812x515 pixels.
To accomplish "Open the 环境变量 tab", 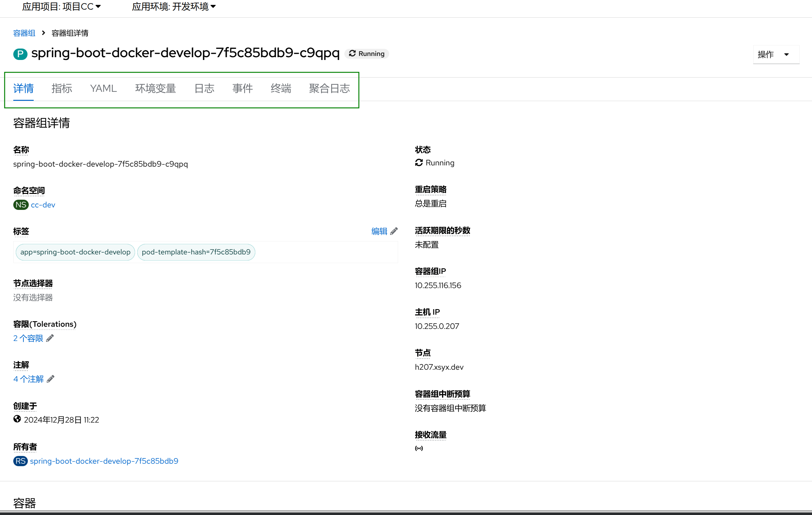I will point(155,88).
